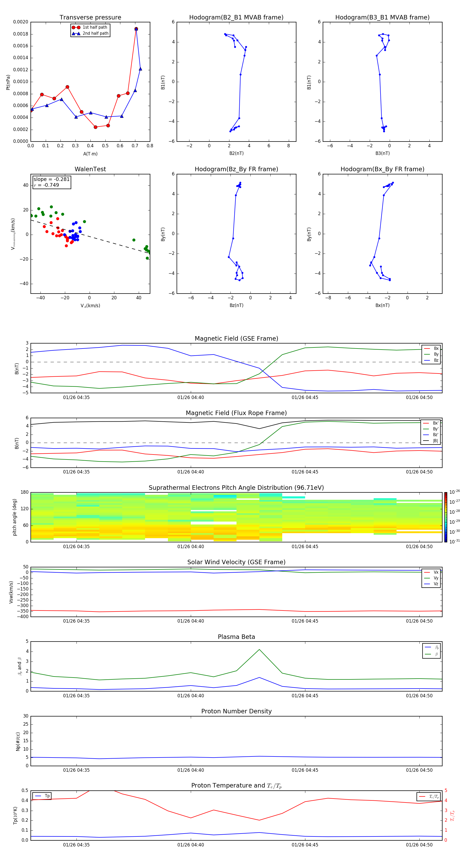The image size is (473, 868).
Task: Select 'Vx' in the velocity legend
Action: tap(431, 572)
